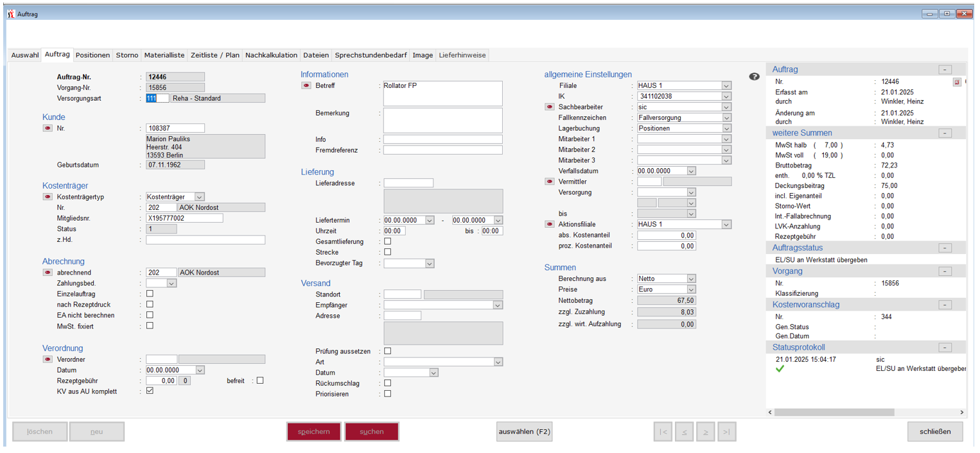Collapse the Statusprotokoll section

coord(945,348)
